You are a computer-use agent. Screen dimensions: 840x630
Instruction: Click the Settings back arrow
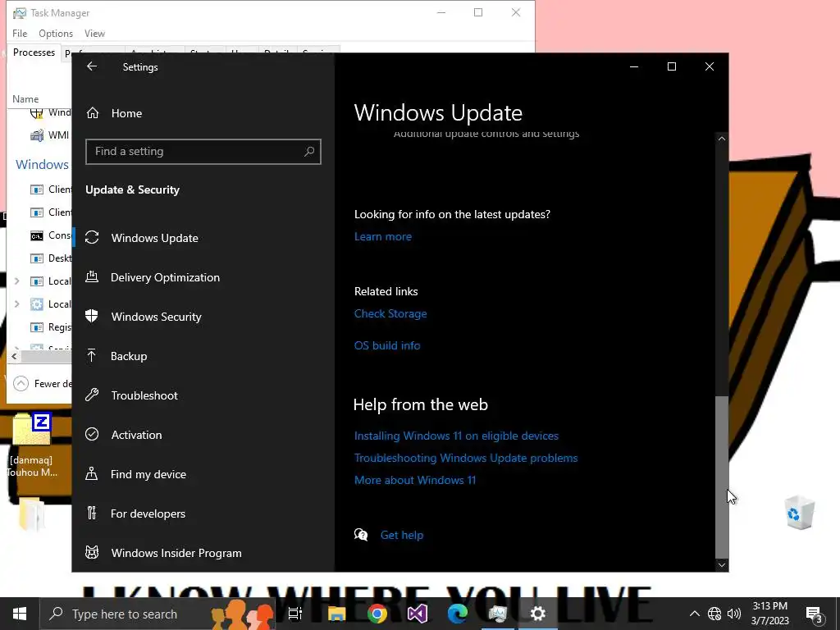tap(92, 66)
